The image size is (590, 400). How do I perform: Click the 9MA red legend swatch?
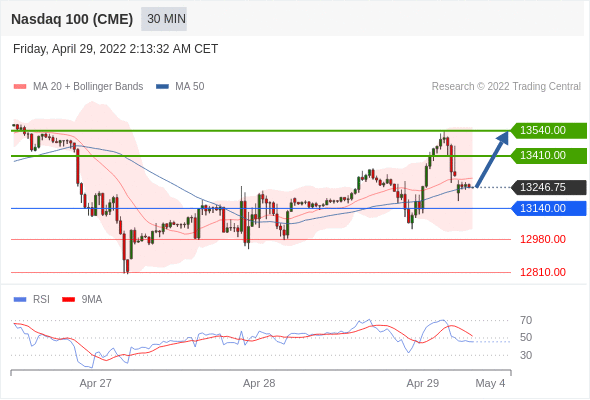coord(68,300)
